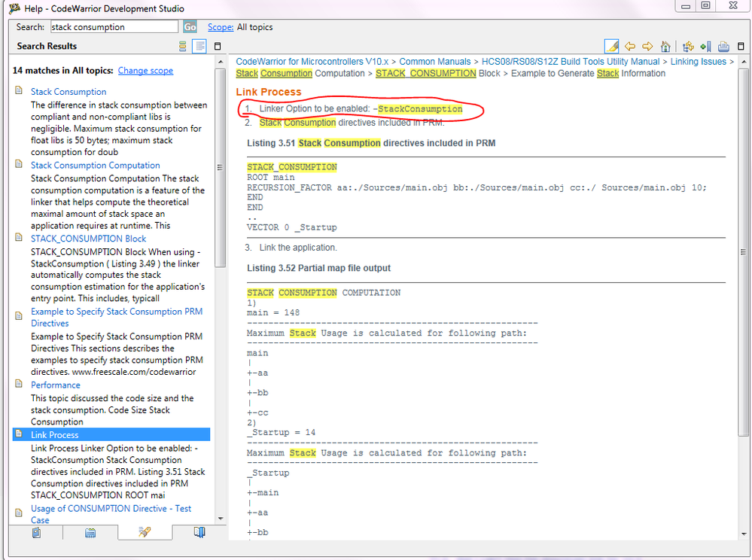
Task: Open the STACK_CONSUMPTION Block breadcrumb
Action: [x=438, y=73]
